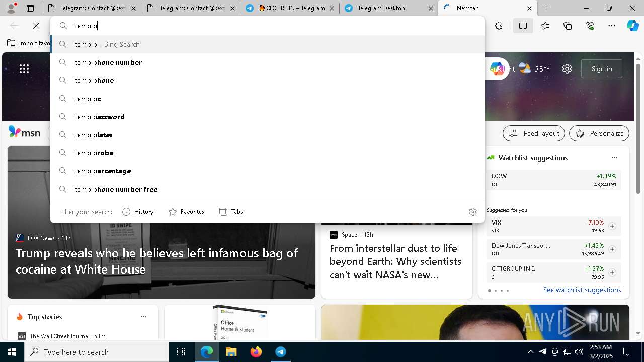Open Feed layout options

coord(534,133)
